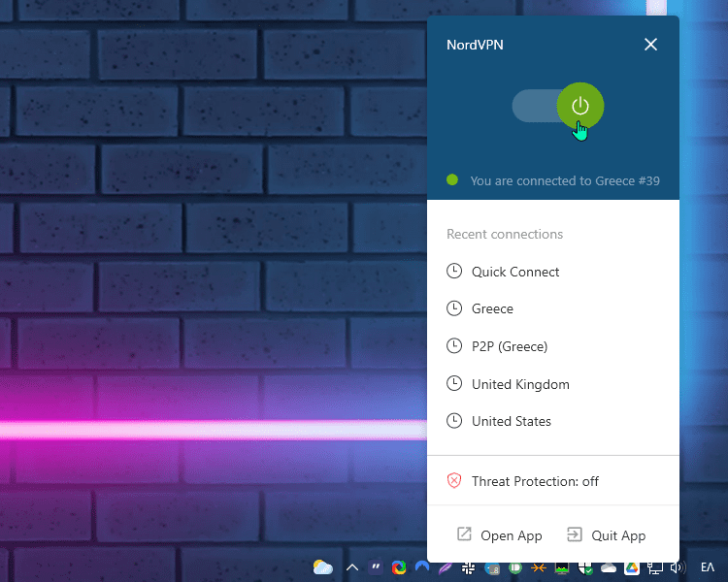
Task: Click the NordVPN title text
Action: (x=475, y=45)
